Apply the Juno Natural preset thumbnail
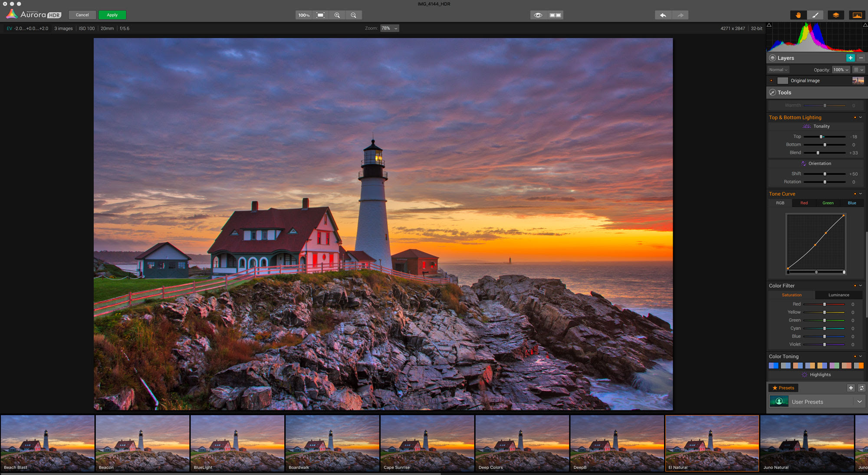Viewport: 868px width, 475px height. point(807,443)
